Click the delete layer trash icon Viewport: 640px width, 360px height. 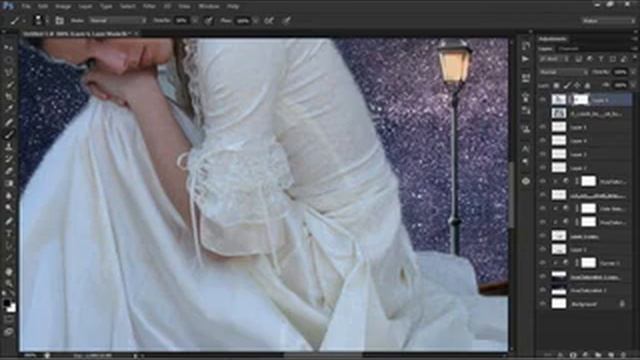623,355
